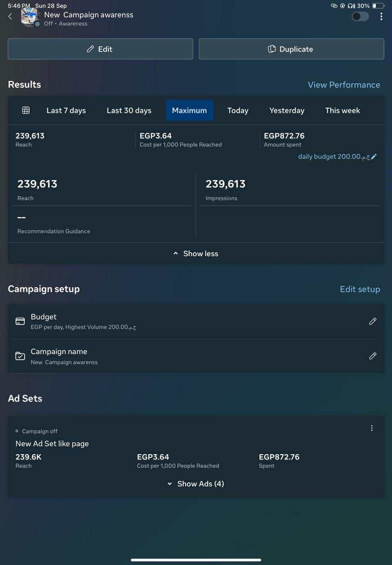
Task: Select the Last 7 days tab
Action: 66,110
